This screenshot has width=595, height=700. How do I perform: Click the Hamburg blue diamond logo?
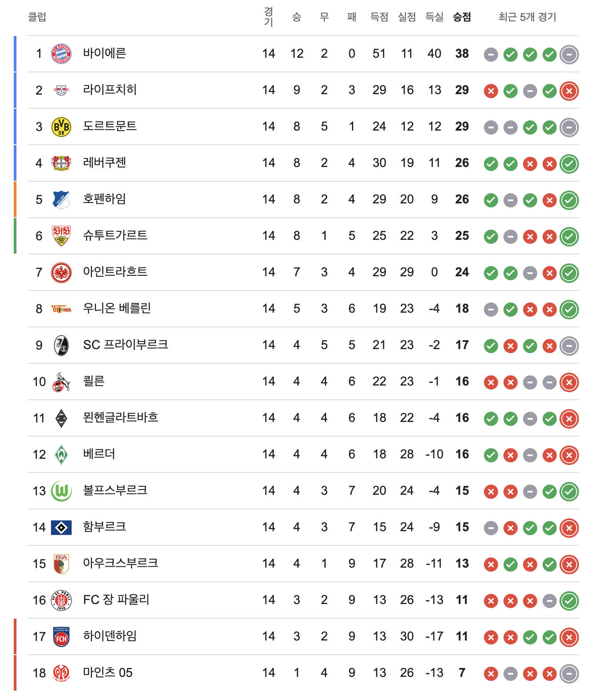(x=61, y=527)
